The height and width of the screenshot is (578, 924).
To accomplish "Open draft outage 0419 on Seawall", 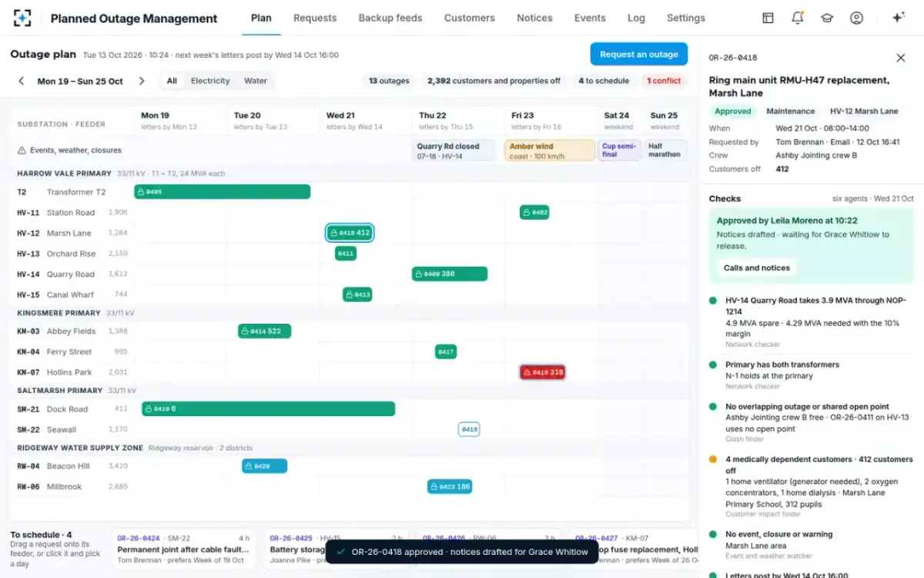I will pyautogui.click(x=469, y=429).
